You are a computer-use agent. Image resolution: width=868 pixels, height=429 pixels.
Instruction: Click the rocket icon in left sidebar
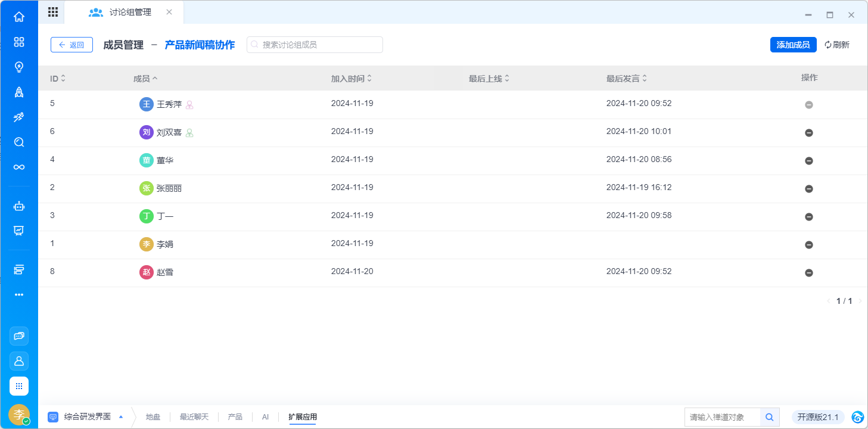coord(19,92)
